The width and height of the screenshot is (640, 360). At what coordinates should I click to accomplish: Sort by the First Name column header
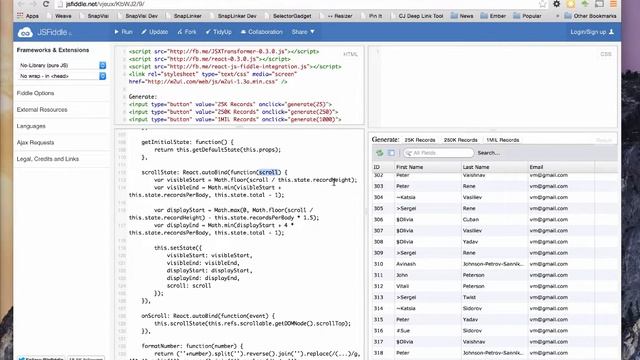pyautogui.click(x=427, y=167)
